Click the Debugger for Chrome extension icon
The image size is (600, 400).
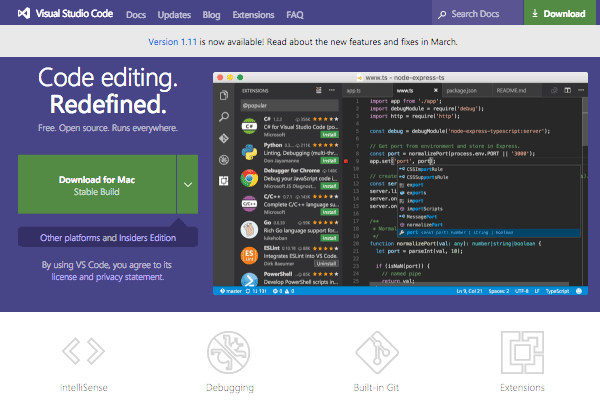pyautogui.click(x=249, y=178)
